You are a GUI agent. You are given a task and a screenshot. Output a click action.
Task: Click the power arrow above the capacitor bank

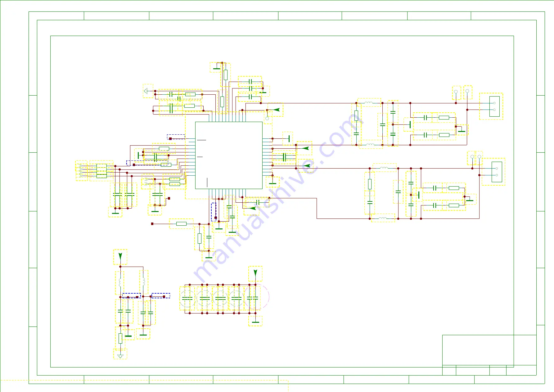pos(255,273)
